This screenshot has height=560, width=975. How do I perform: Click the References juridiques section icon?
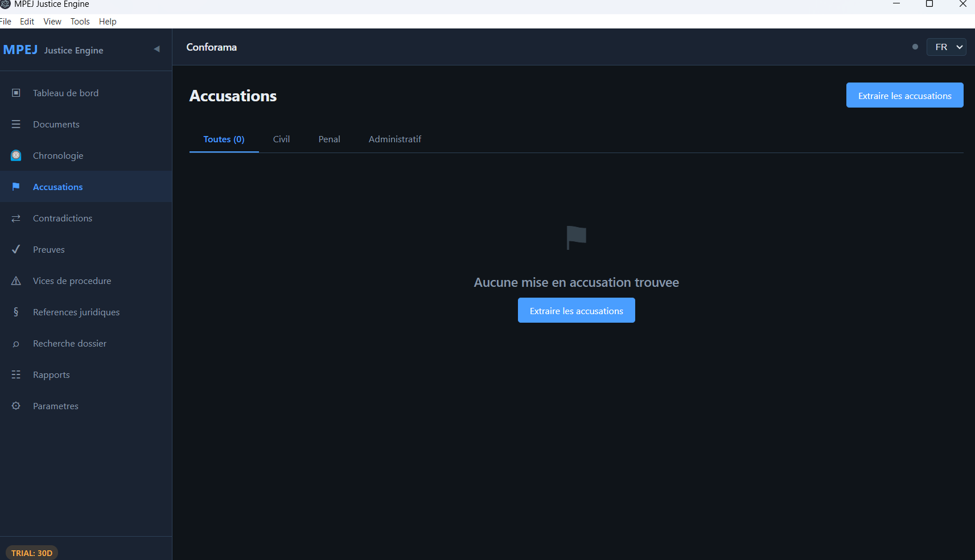pos(16,312)
